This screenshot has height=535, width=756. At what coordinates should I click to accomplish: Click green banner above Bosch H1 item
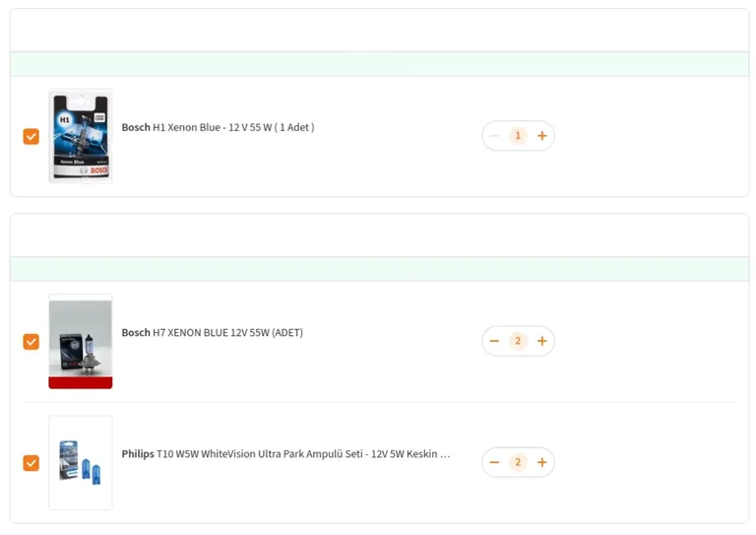[x=379, y=64]
